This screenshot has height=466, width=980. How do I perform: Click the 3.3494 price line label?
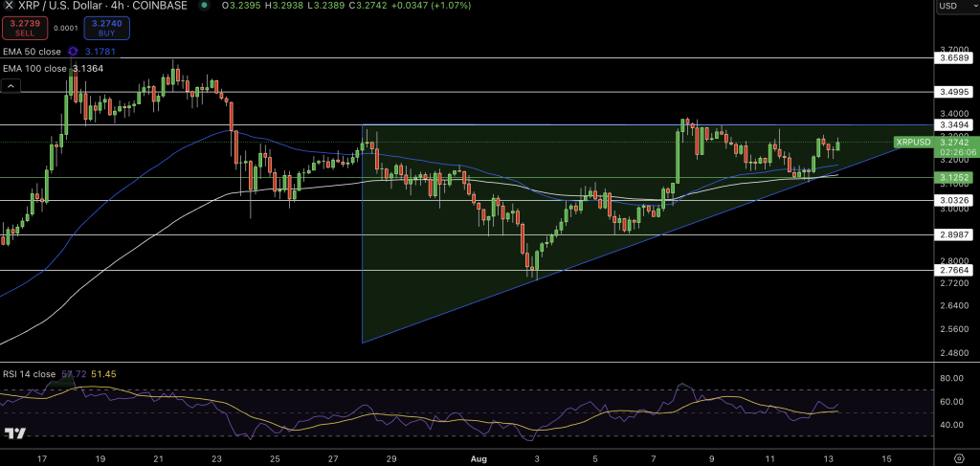[953, 125]
